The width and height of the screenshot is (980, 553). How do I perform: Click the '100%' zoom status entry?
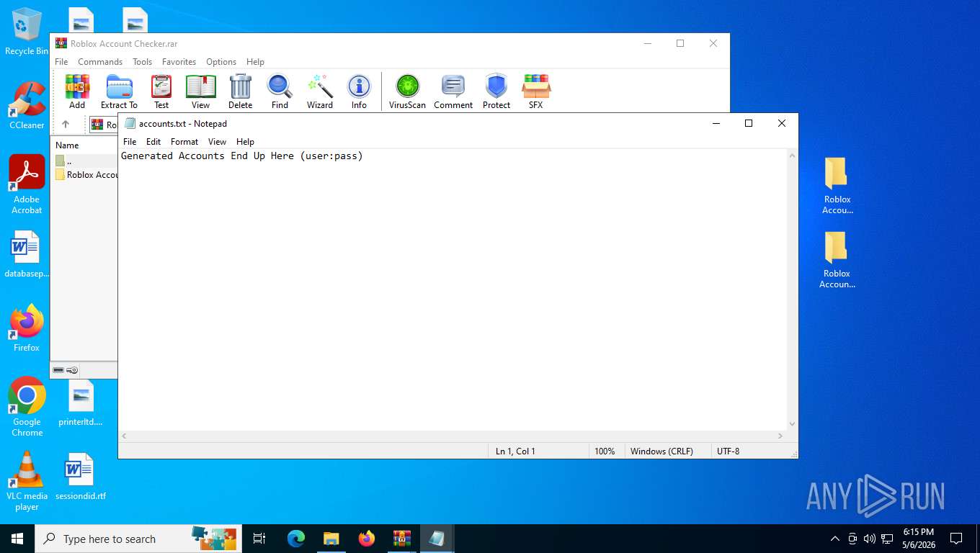605,451
